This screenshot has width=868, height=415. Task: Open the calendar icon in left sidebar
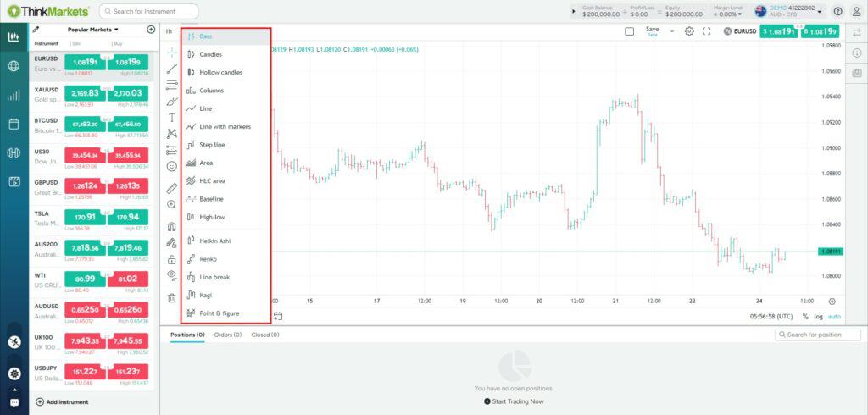[x=14, y=124]
